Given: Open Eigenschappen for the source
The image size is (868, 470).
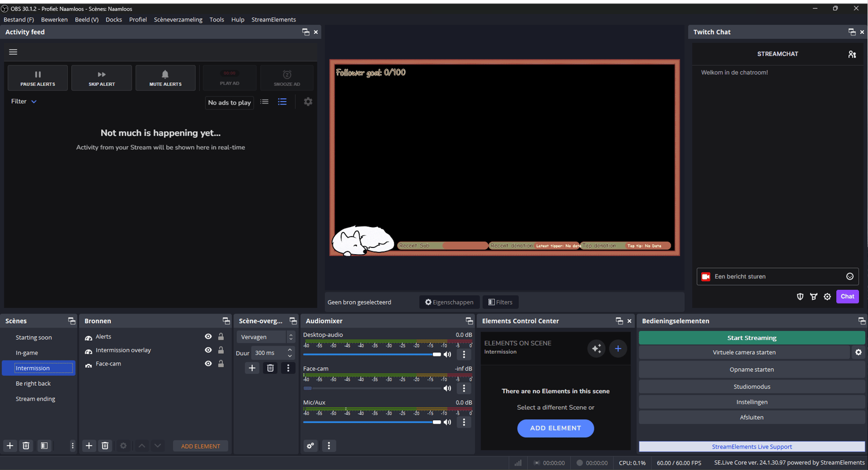Looking at the screenshot, I should point(449,302).
